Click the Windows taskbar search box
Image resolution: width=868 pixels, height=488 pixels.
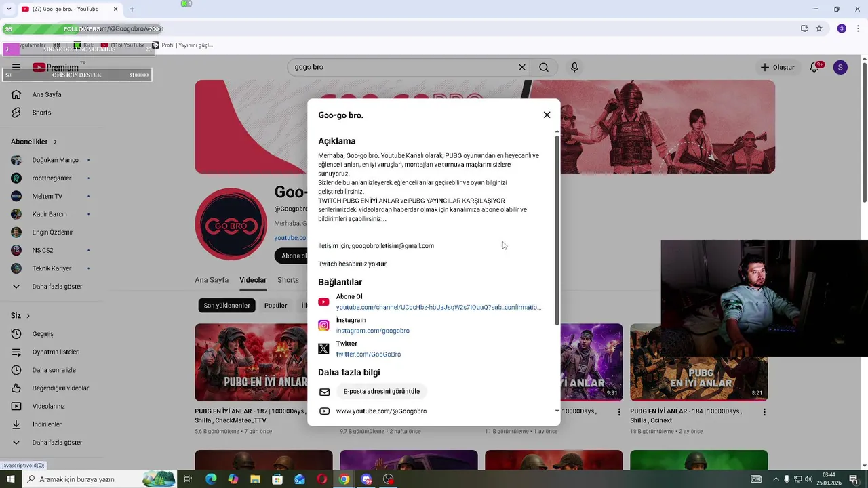(x=99, y=479)
